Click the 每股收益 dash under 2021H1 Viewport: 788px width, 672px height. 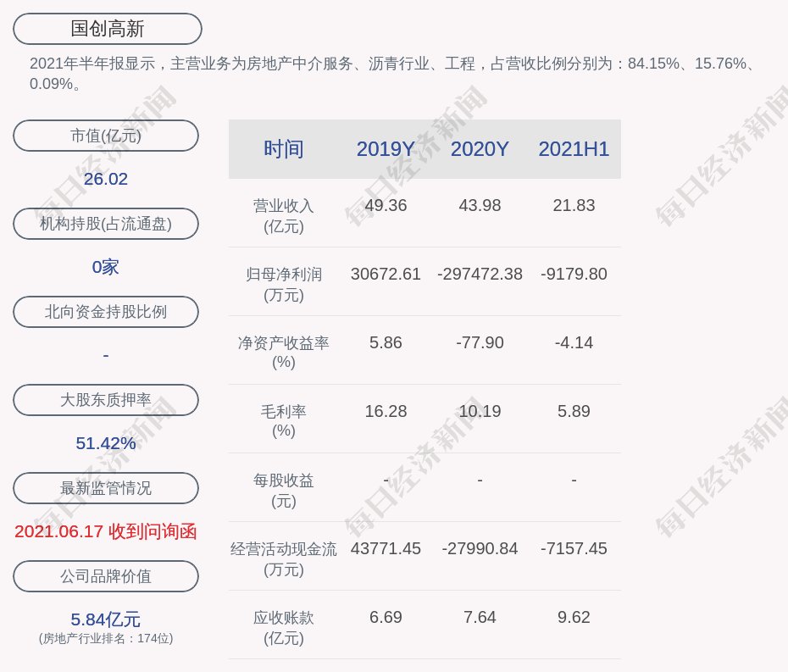pos(574,480)
